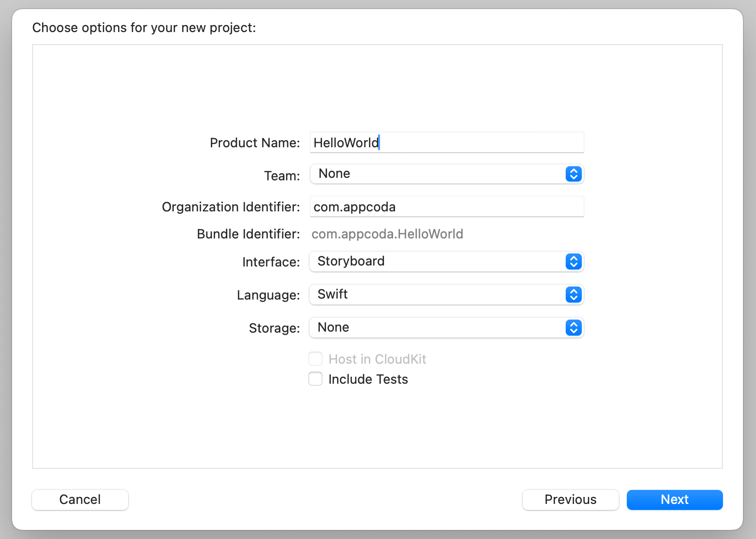The height and width of the screenshot is (539, 756).
Task: Click the "Bundle Identifier:" label
Action: coord(248,234)
